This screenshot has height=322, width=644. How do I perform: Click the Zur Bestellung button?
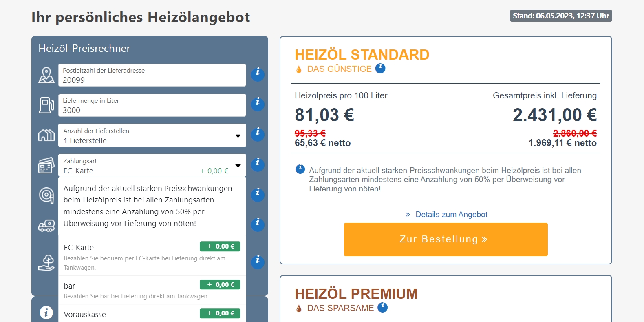point(446,240)
